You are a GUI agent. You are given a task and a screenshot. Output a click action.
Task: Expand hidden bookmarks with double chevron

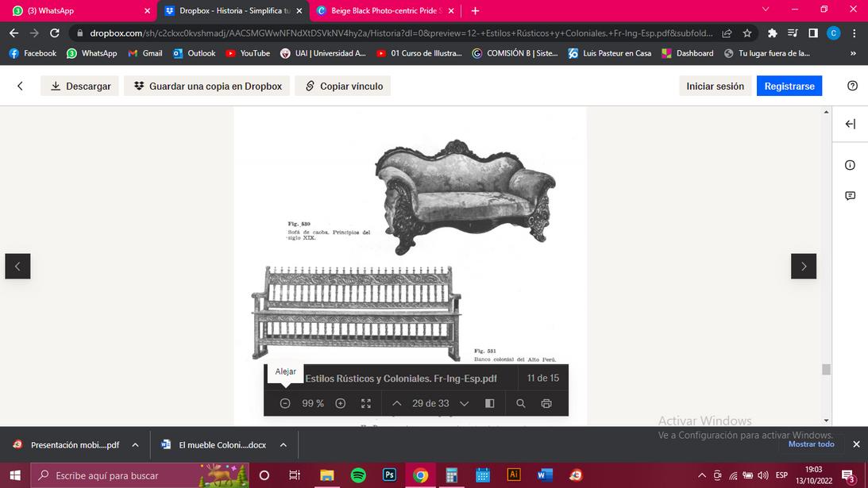coord(853,53)
